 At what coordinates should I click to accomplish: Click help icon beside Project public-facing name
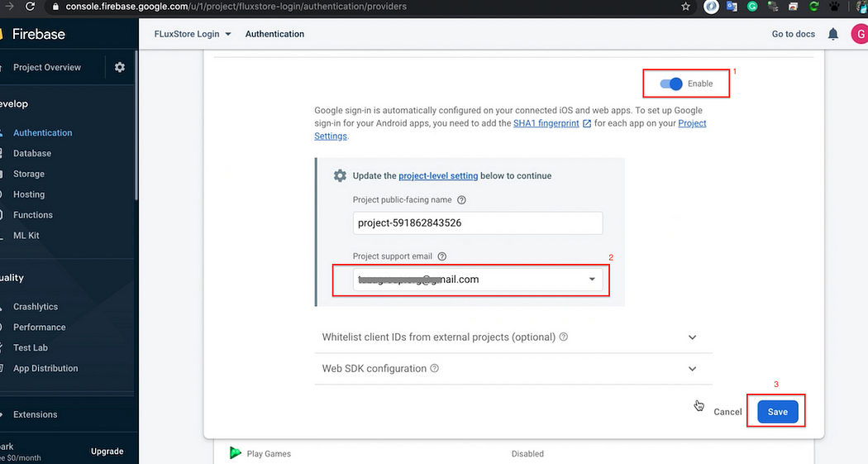[461, 200]
